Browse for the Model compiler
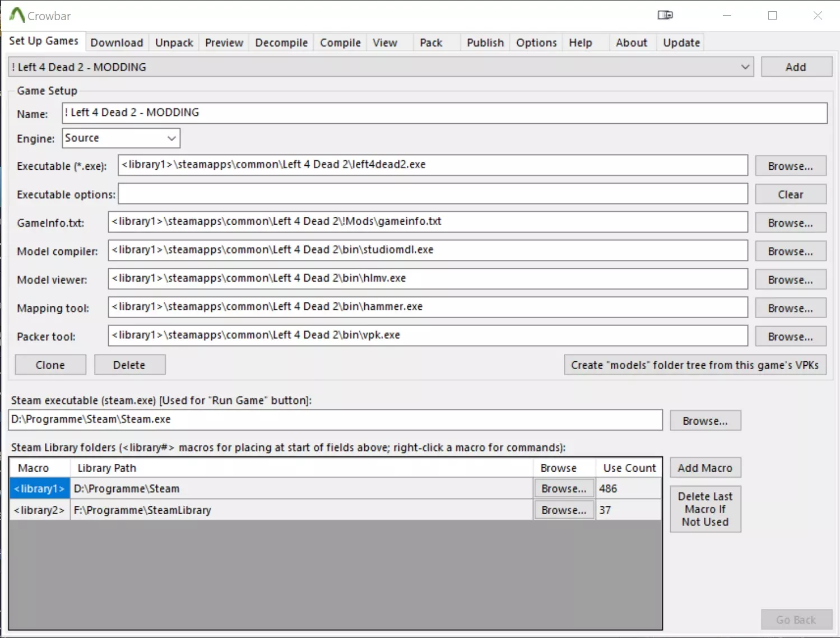This screenshot has width=840, height=638. tap(790, 252)
